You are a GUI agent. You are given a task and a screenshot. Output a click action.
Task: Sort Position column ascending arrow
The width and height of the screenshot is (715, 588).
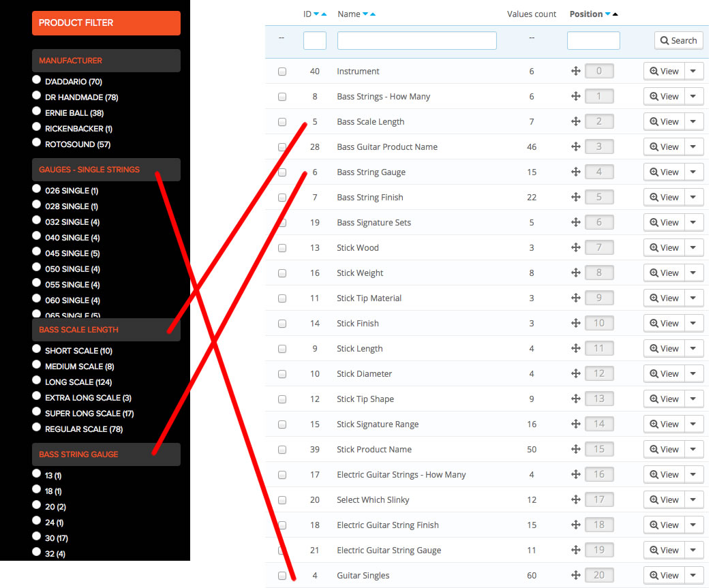point(615,14)
